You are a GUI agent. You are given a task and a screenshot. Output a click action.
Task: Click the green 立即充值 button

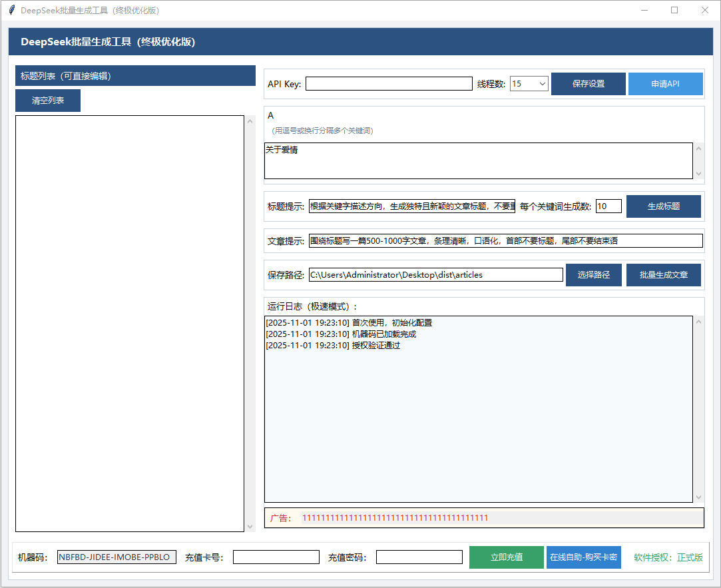click(506, 557)
